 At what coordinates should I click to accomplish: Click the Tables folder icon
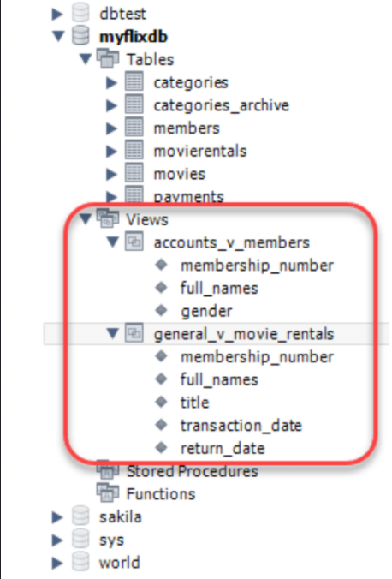107,59
